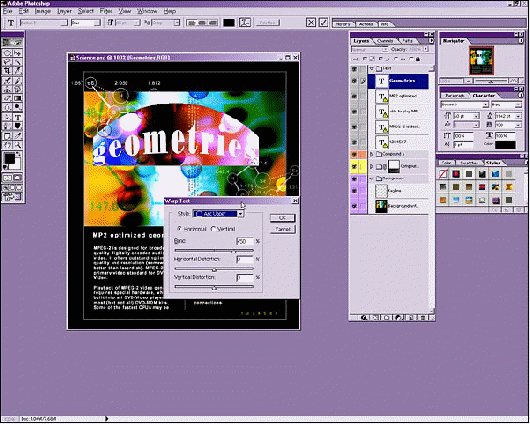Select the Hand tool in the toolbox

(7, 145)
